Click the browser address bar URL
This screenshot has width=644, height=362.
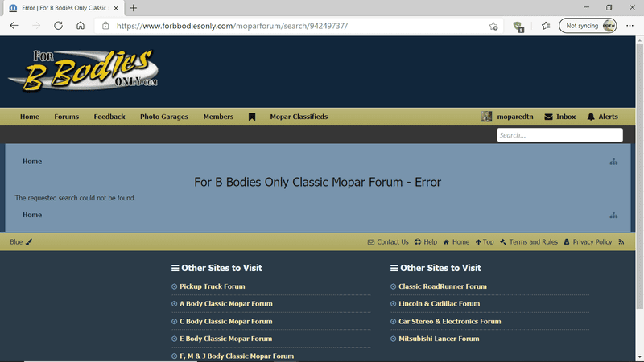[232, 26]
